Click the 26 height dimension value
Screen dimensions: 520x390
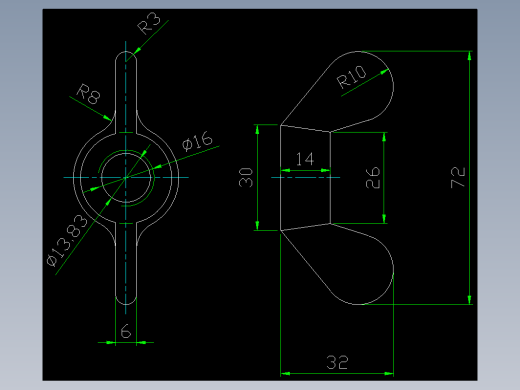coord(373,178)
